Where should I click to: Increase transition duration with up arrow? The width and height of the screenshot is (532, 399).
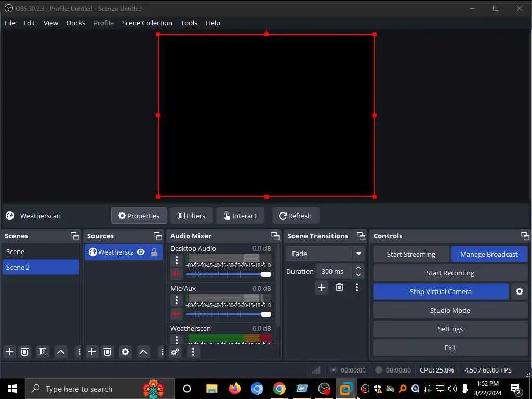coord(358,268)
